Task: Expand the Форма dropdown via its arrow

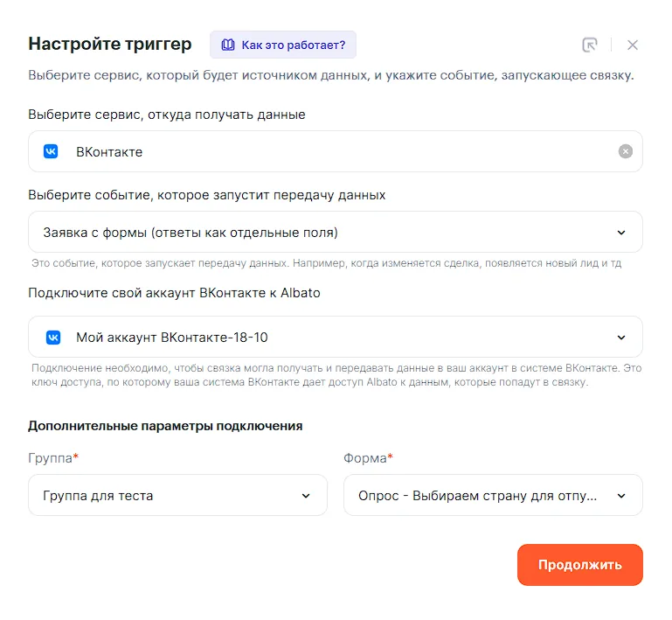Action: click(621, 496)
